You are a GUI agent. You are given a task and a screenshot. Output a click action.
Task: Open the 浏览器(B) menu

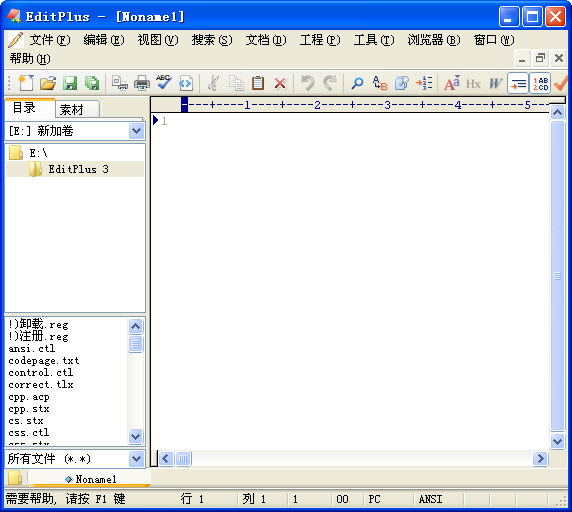click(434, 40)
